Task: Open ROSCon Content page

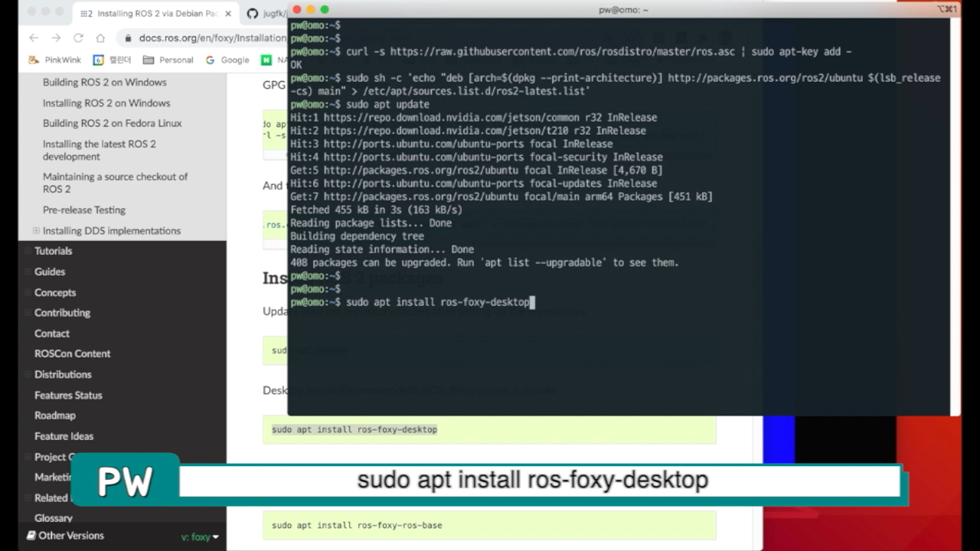Action: click(x=72, y=354)
